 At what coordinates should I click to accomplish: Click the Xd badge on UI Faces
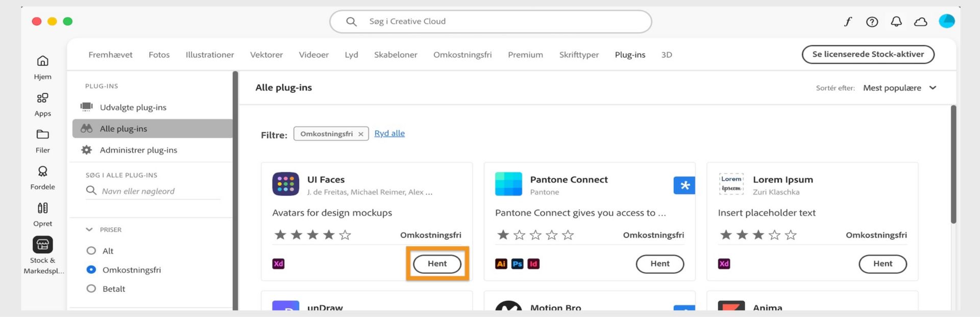(278, 264)
